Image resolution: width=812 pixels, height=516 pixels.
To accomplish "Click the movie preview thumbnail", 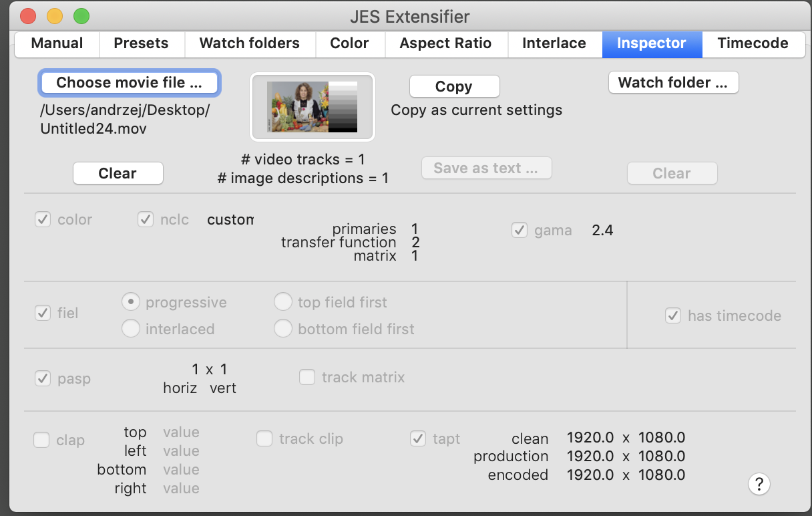I will click(x=313, y=107).
